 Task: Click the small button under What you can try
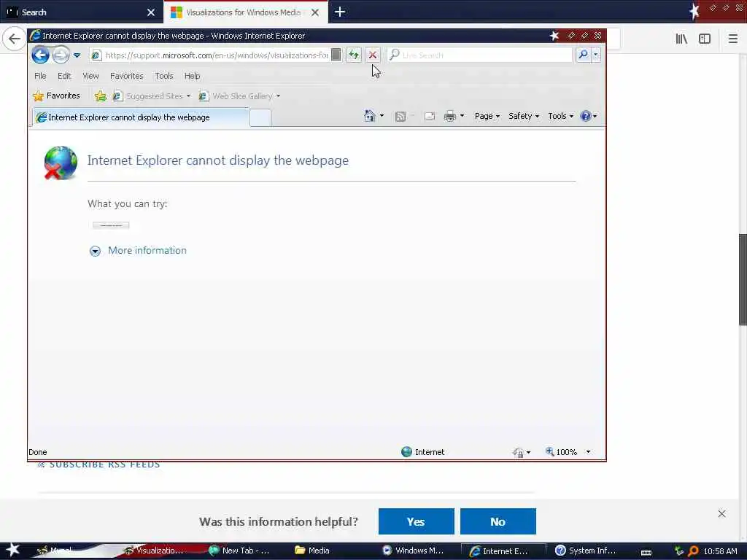111,225
